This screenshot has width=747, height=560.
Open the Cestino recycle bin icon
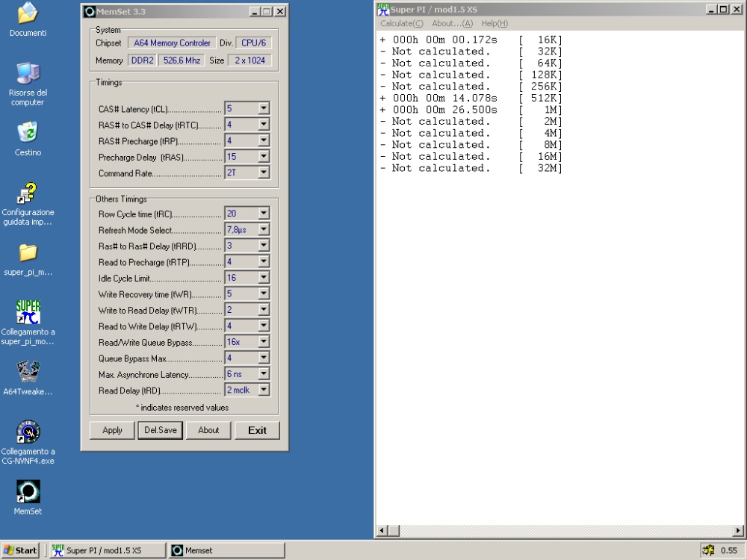(x=28, y=133)
